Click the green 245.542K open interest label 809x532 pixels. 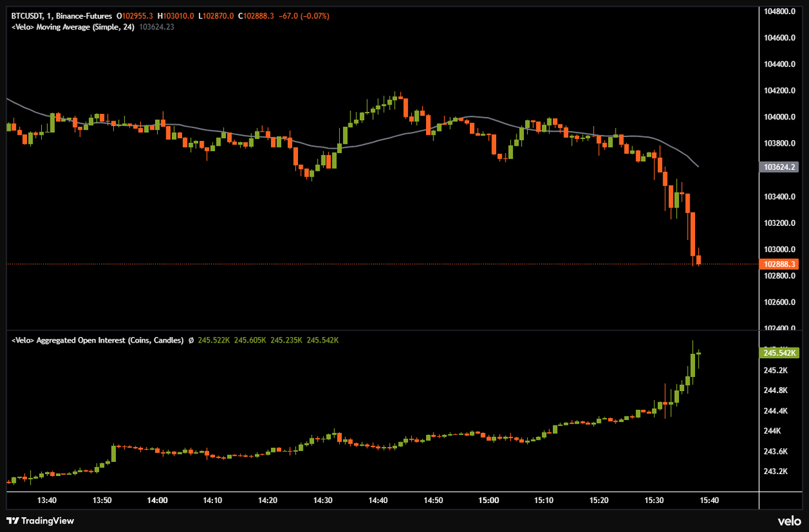pyautogui.click(x=781, y=353)
